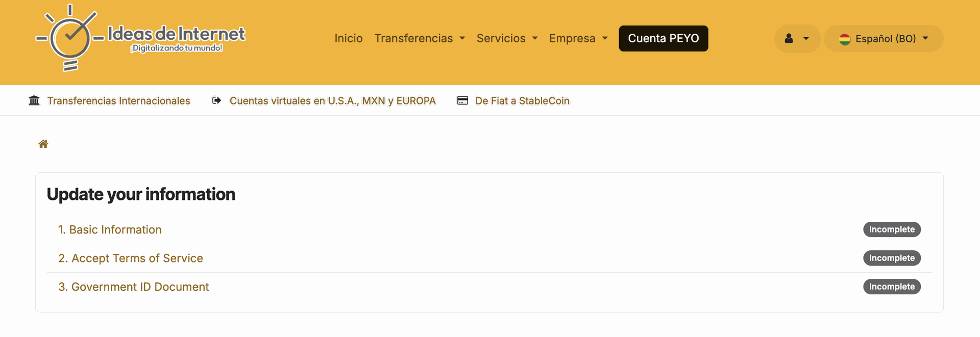Click the bank building icon
This screenshot has width=980, height=337.
(x=34, y=100)
